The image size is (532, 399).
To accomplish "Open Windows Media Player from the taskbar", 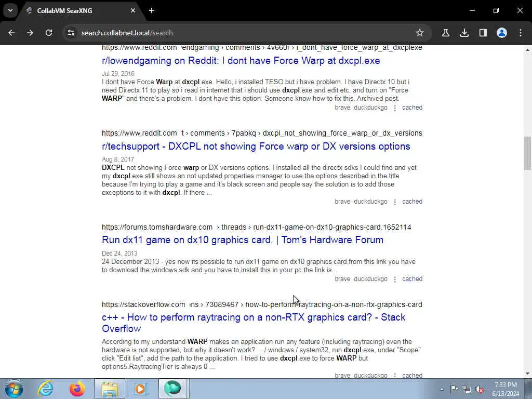I will click(140, 389).
